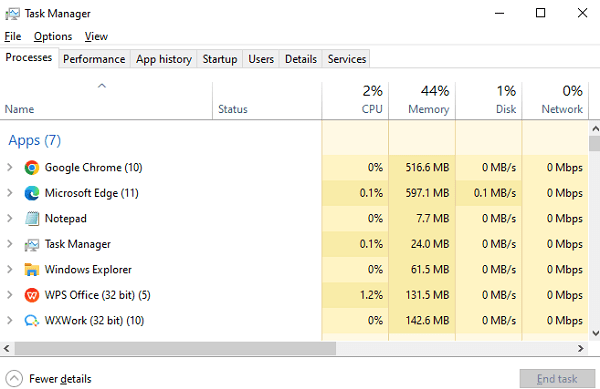The width and height of the screenshot is (600, 389).
Task: Switch to the Users tab
Action: point(261,59)
